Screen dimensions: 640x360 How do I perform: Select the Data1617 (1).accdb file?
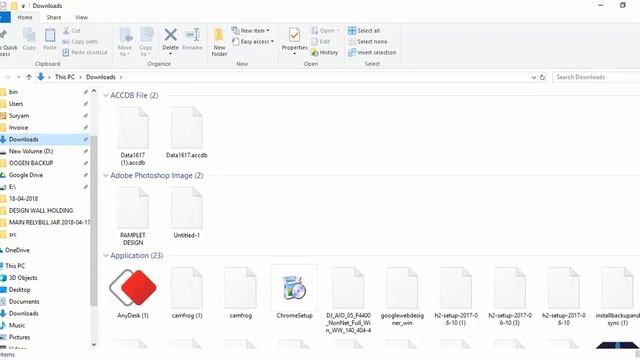[x=133, y=136]
